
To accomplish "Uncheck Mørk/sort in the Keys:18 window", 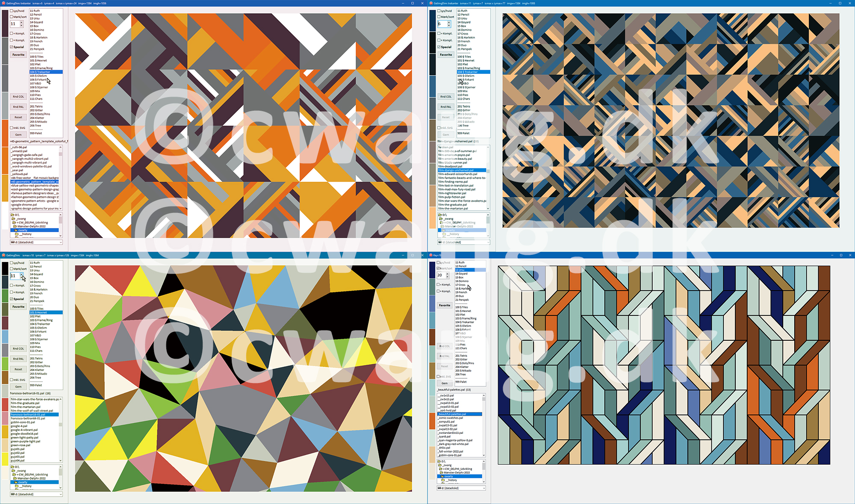I will pos(438,268).
